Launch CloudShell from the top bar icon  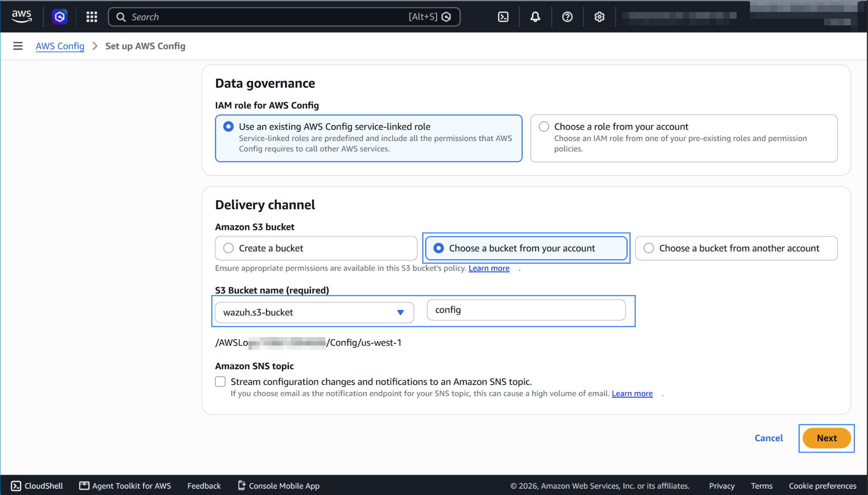click(503, 17)
